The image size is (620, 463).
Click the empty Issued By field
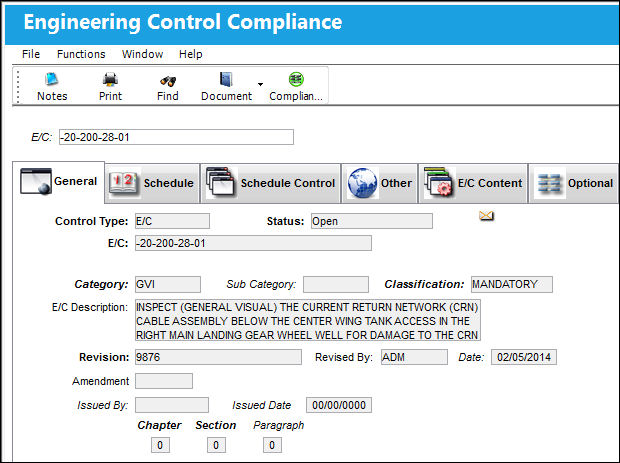click(x=172, y=405)
